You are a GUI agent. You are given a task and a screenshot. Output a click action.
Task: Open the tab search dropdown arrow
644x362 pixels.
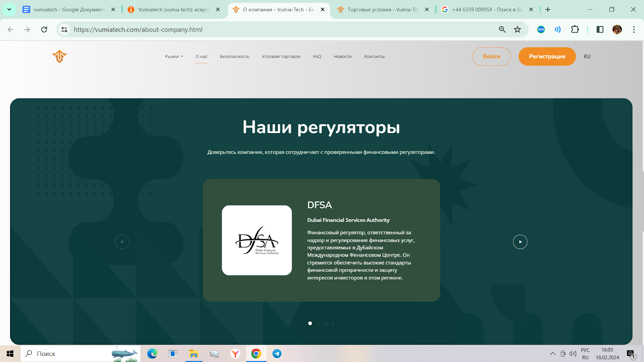[9, 9]
